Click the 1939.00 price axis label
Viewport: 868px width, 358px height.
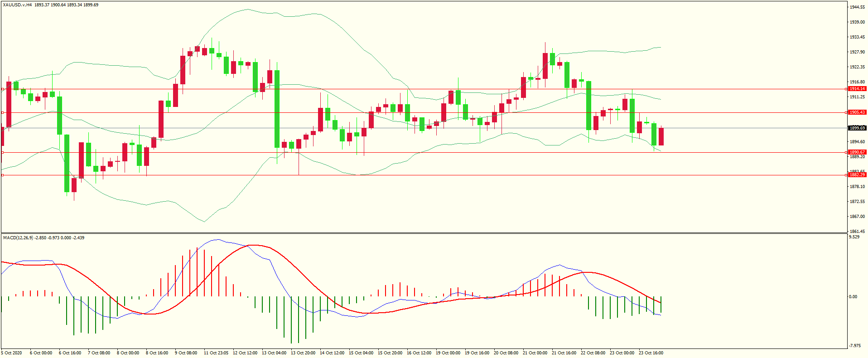858,22
